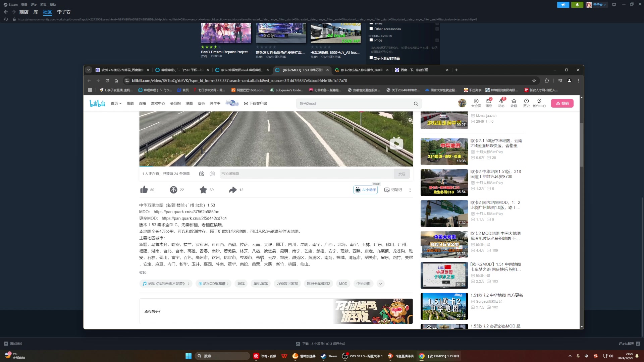This screenshot has width=644, height=362.
Task: Reload the page in Chrome
Action: click(107, 80)
